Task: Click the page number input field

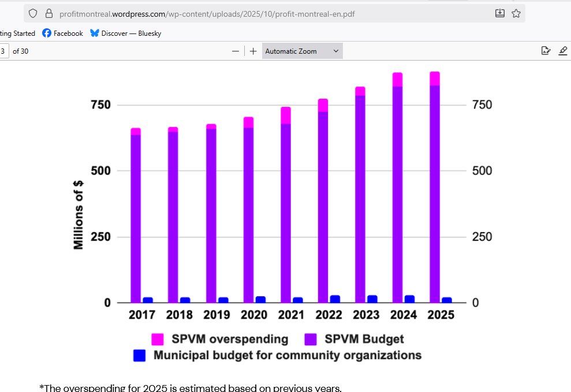Action: (x=3, y=51)
